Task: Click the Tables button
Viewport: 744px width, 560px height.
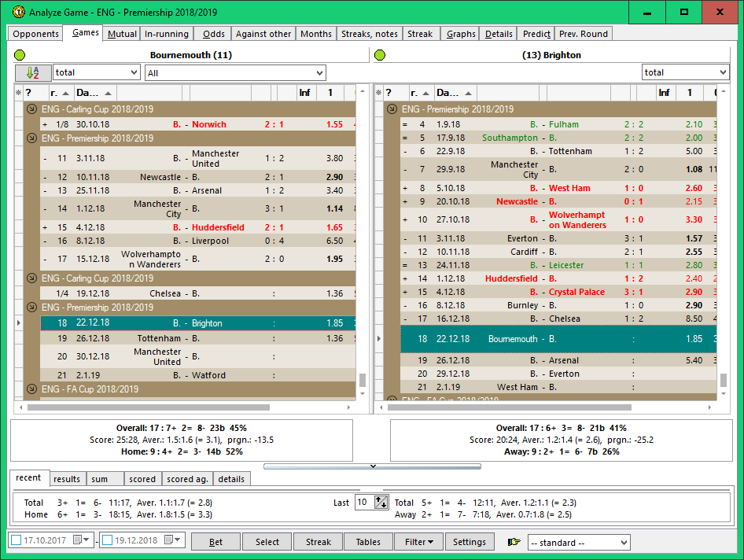Action: click(367, 542)
